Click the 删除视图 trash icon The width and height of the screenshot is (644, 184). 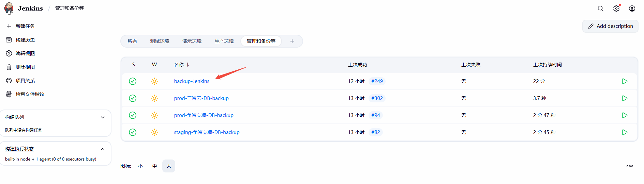(9, 67)
